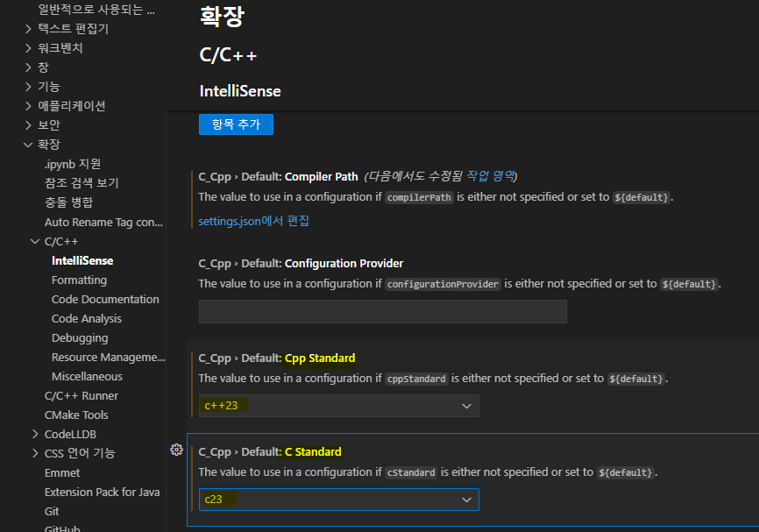This screenshot has height=532, width=759.
Task: Select IntelliSense in the settings tree
Action: (x=82, y=260)
